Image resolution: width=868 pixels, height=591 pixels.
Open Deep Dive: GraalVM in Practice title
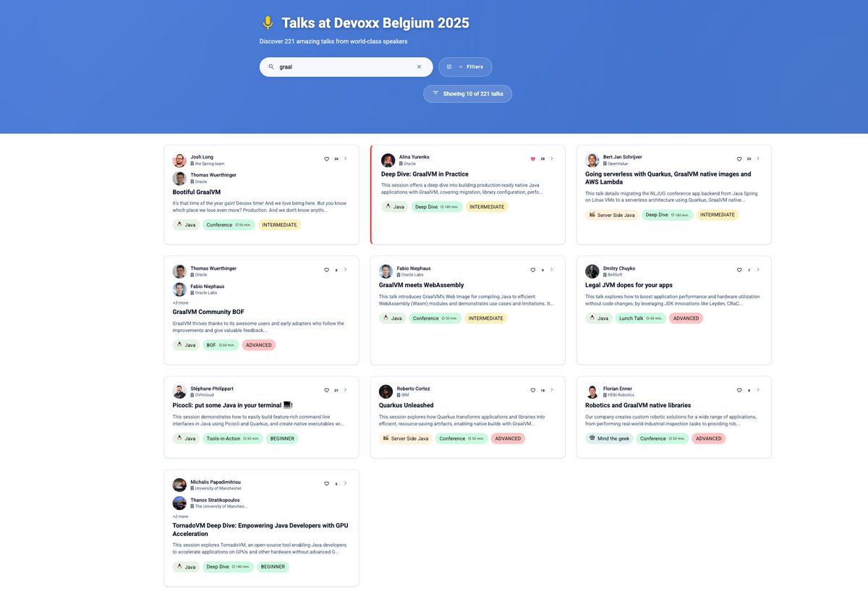coord(425,174)
